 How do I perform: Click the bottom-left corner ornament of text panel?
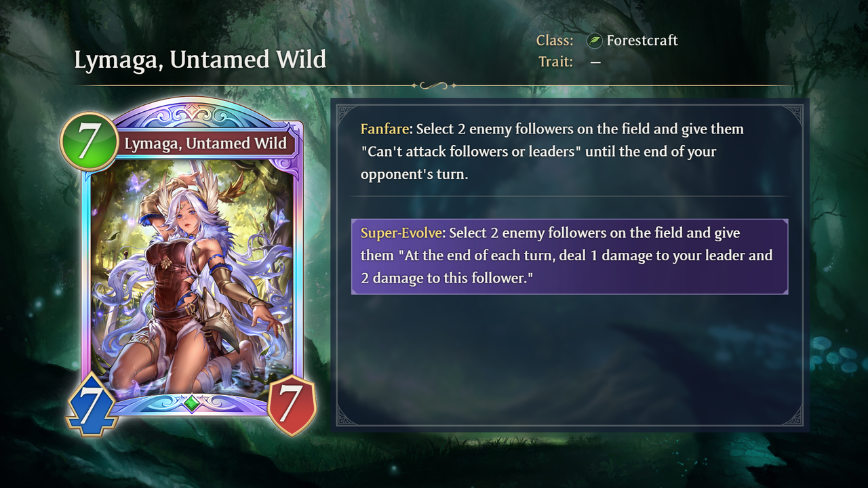[x=348, y=415]
